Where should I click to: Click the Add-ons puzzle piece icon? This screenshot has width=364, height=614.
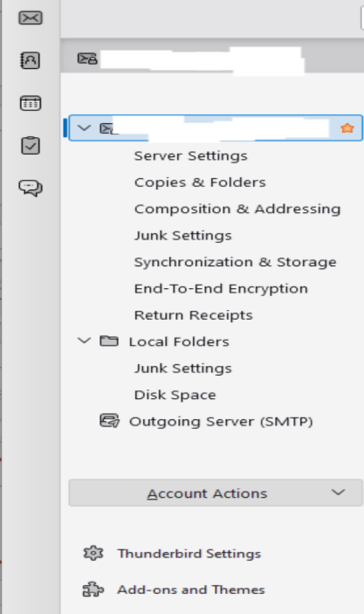[x=93, y=589]
